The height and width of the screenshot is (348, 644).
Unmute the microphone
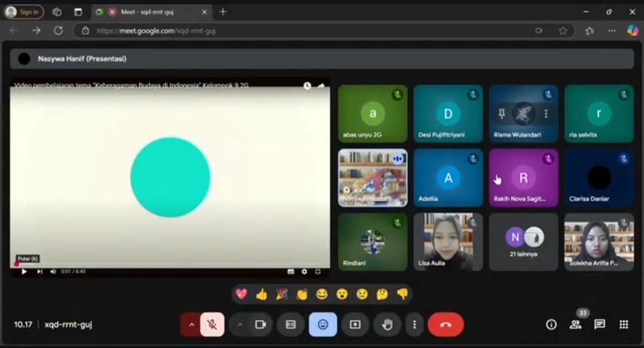[212, 325]
